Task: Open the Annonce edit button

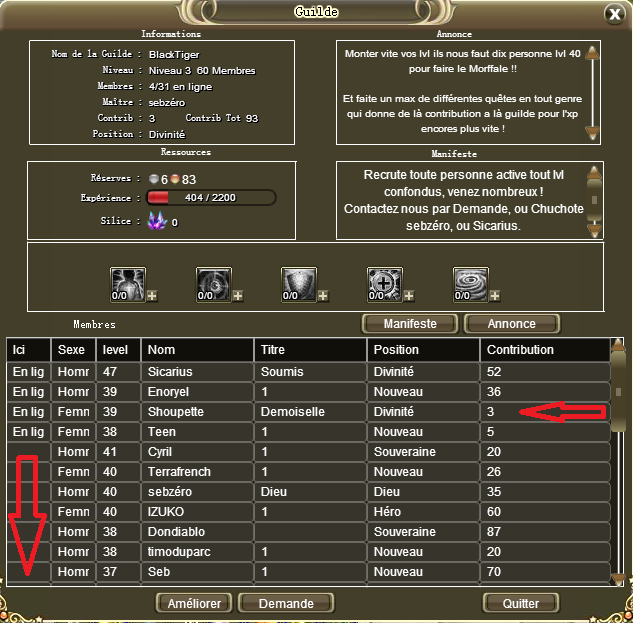Action: pos(511,324)
